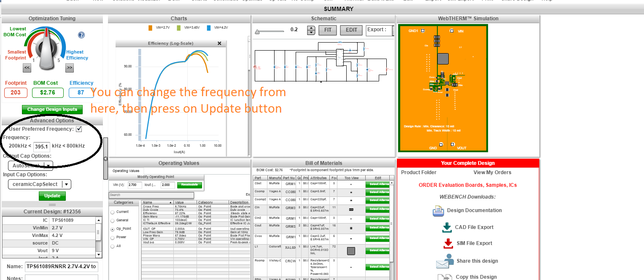Select the All category radio button
644x280 pixels.
(112, 246)
